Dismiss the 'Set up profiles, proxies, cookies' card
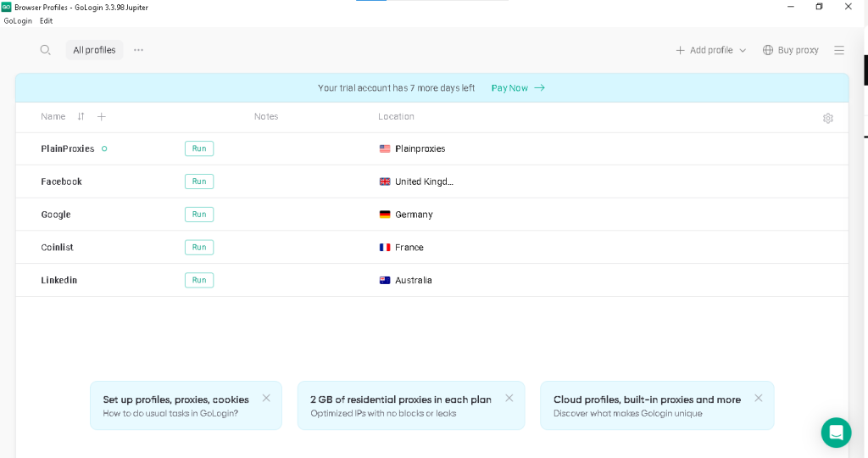This screenshot has height=458, width=868. click(x=266, y=398)
